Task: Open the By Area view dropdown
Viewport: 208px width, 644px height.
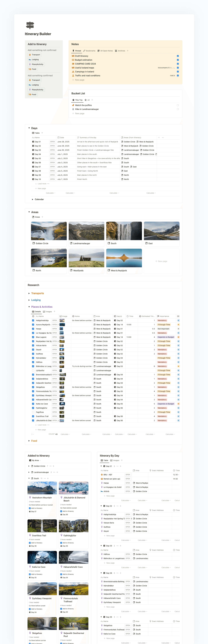Action: tap(35, 460)
